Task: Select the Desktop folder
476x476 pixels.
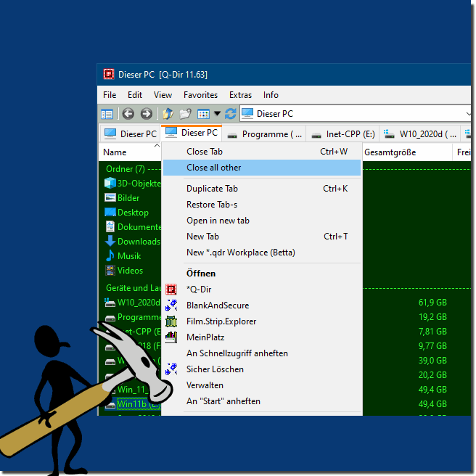Action: pos(126,213)
